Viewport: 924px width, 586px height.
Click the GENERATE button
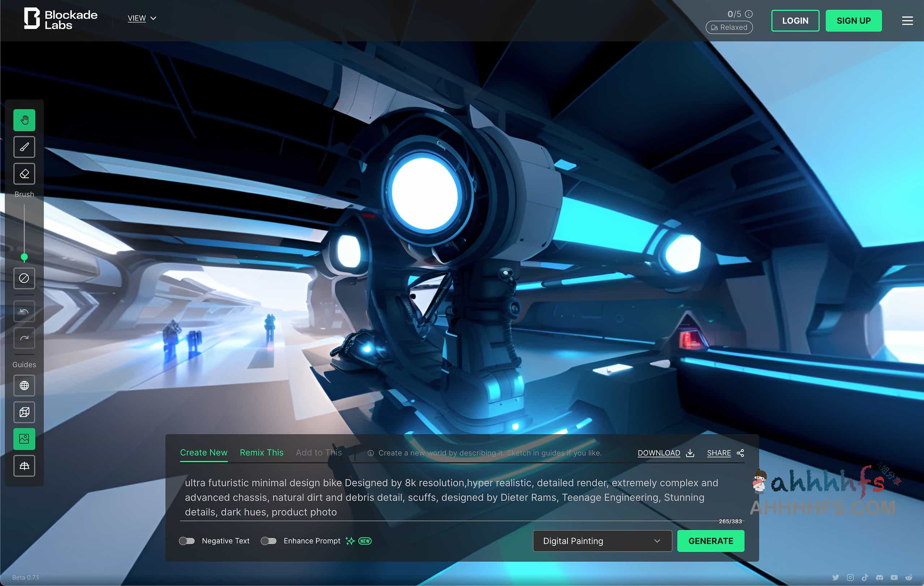point(711,541)
